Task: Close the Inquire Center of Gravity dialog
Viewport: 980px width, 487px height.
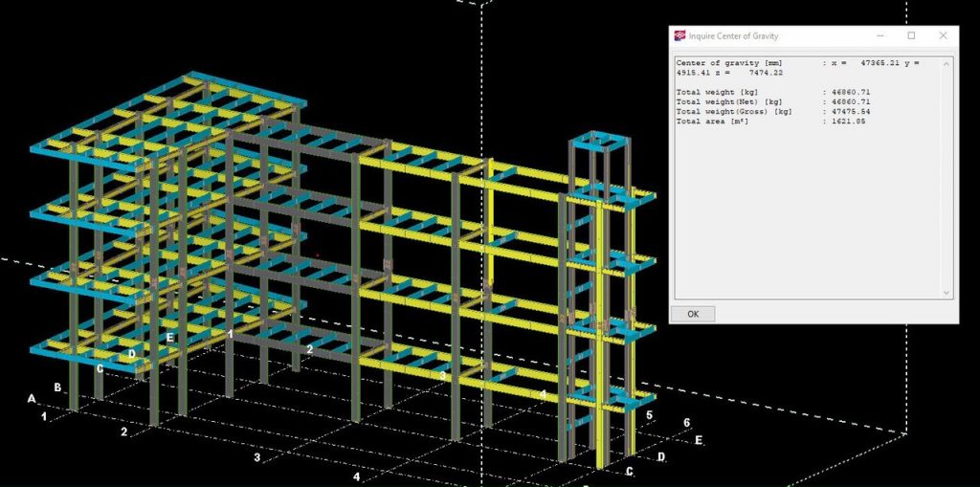Action: coord(943,35)
